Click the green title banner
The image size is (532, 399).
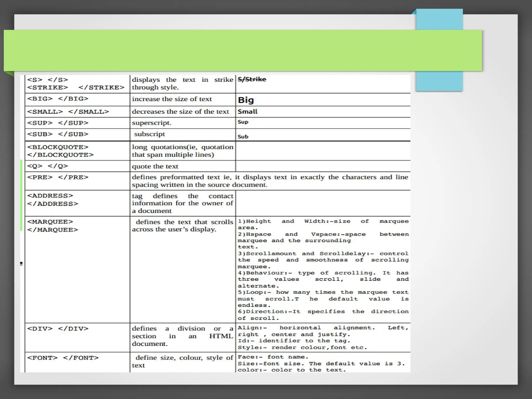coord(243,50)
